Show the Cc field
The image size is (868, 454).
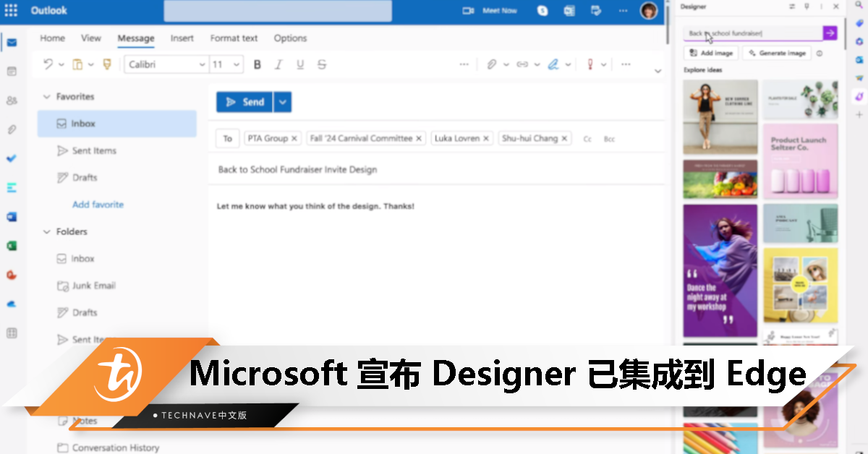(587, 139)
